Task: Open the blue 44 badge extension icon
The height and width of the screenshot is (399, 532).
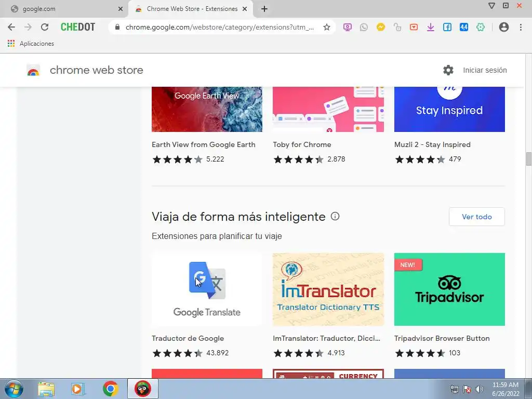Action: [x=464, y=27]
